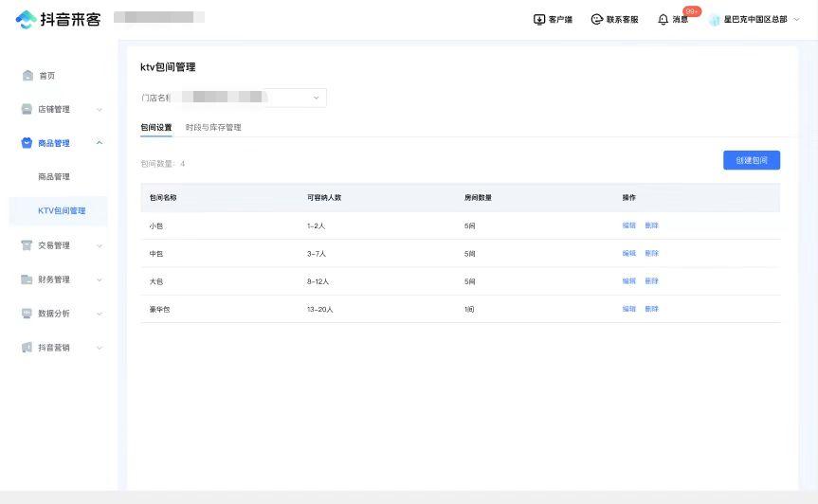Click the 数据分析 chart icon
Viewport: 818px width, 504px height.
[x=27, y=314]
